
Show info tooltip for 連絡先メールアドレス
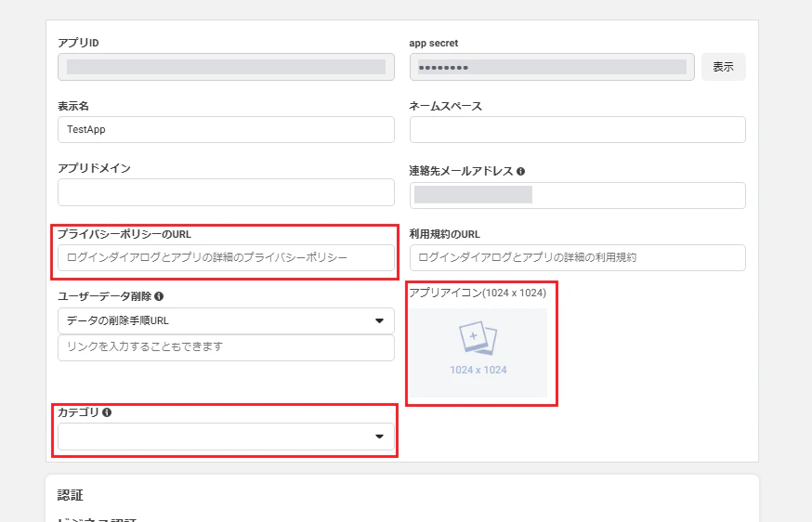[520, 172]
